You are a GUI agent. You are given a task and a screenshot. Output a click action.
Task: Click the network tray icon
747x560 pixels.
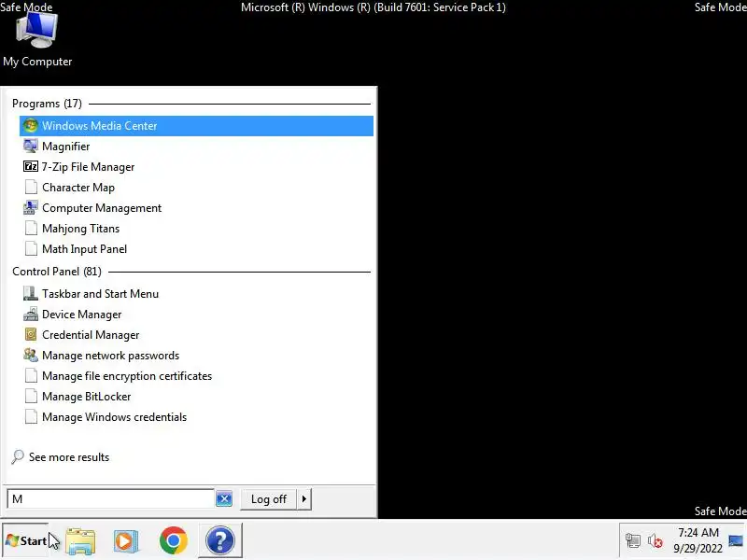point(633,541)
